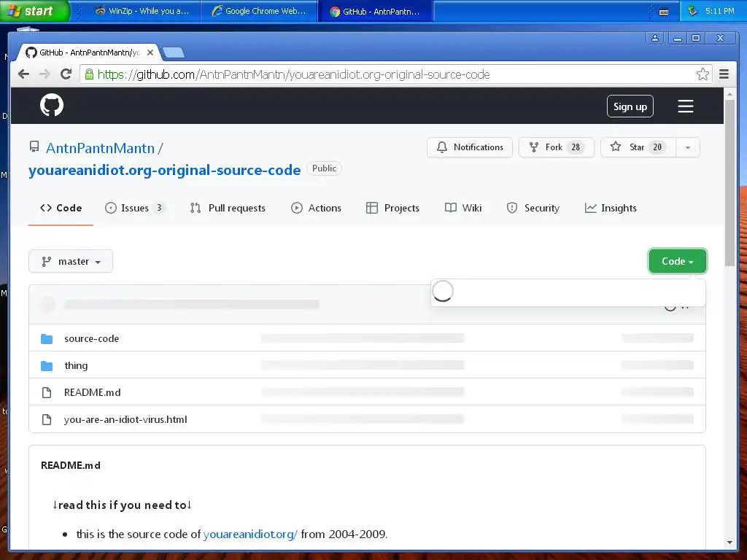Go to Pull requests tab
The height and width of the screenshot is (560, 747).
(228, 208)
